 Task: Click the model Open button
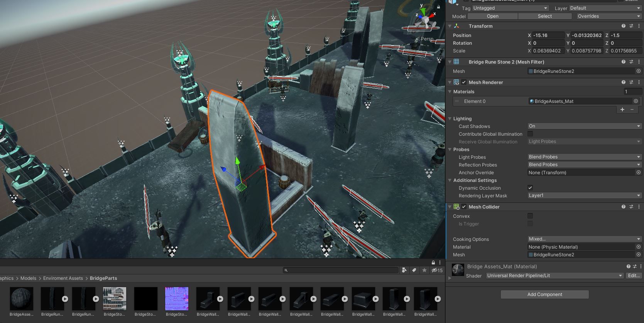492,16
